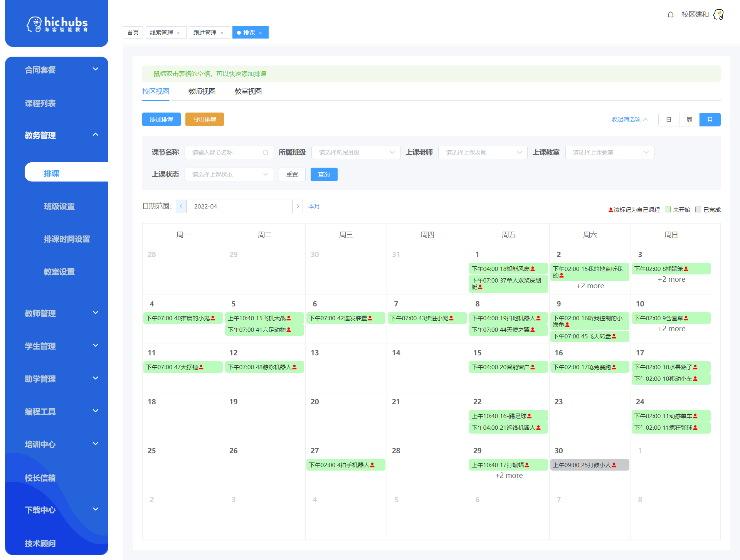Open 上课老师 dropdown
Viewport: 740px width, 560px height.
click(x=483, y=153)
